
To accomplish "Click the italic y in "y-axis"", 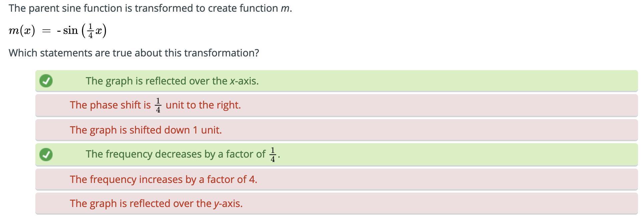I will 216,204.
